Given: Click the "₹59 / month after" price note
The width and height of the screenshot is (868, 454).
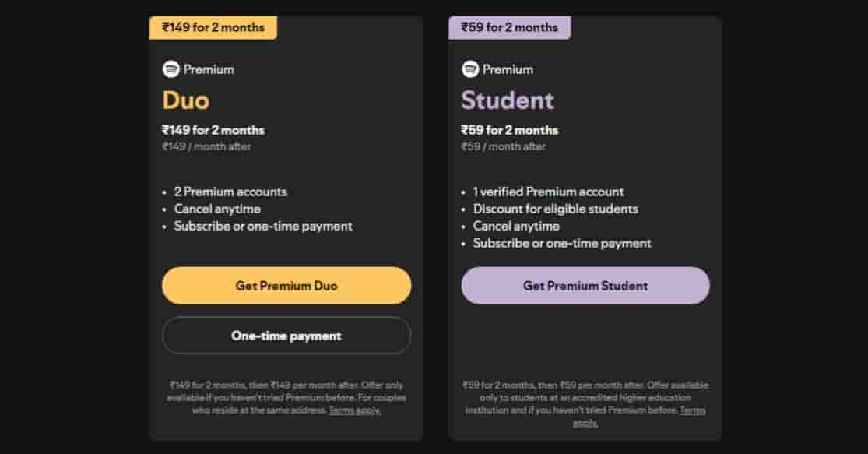Looking at the screenshot, I should (503, 146).
